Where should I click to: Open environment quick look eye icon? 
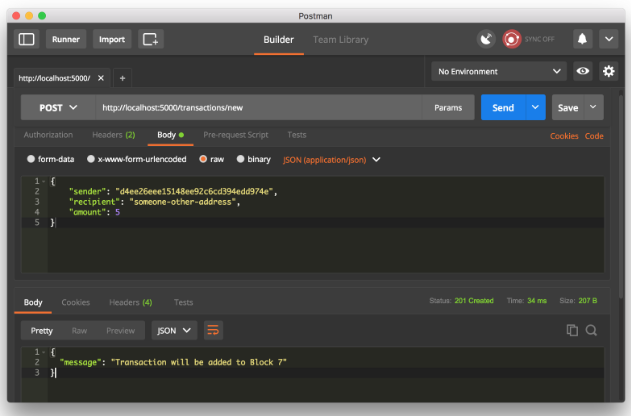click(x=584, y=72)
